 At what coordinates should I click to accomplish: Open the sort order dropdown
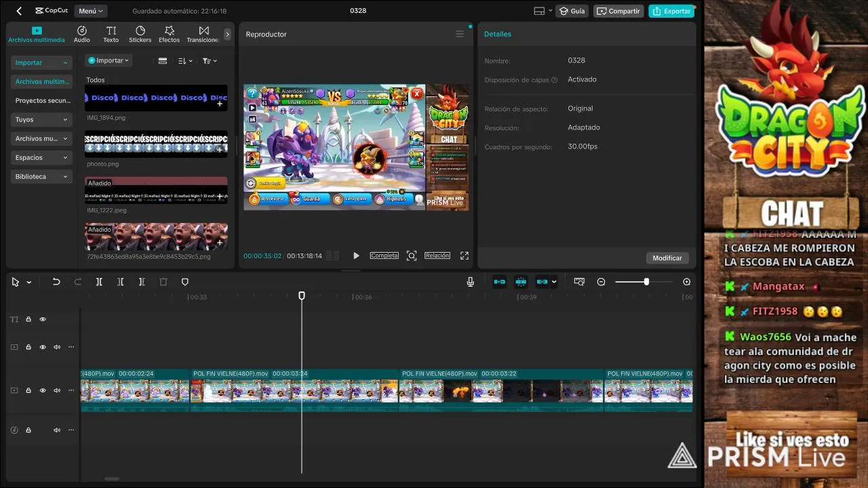coord(185,60)
